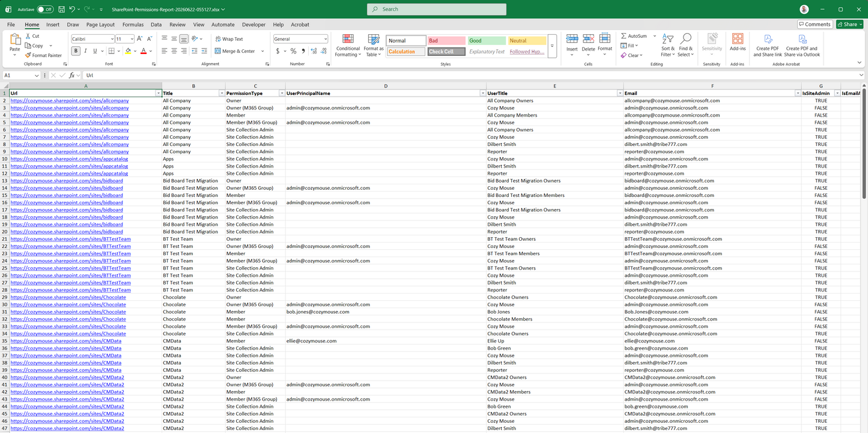The width and height of the screenshot is (868, 433).
Task: Toggle Bold formatting
Action: (76, 51)
